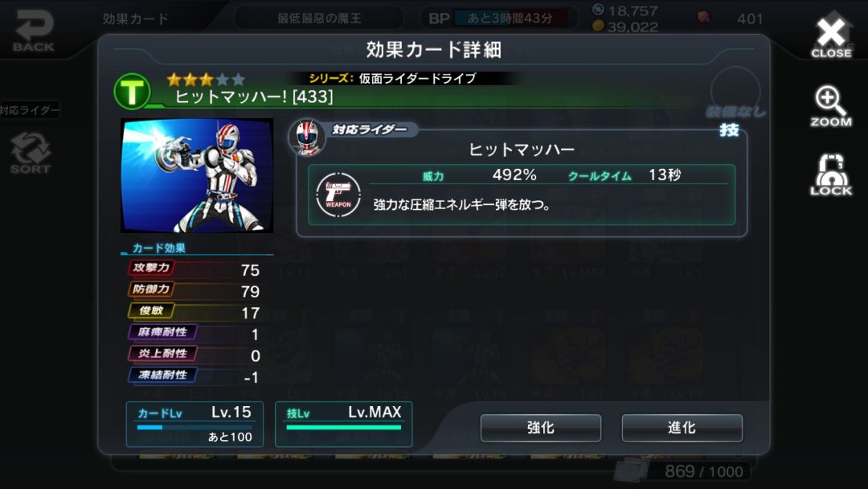Image resolution: width=868 pixels, height=489 pixels.
Task: Tap the 強化 enhance button
Action: coord(541,428)
